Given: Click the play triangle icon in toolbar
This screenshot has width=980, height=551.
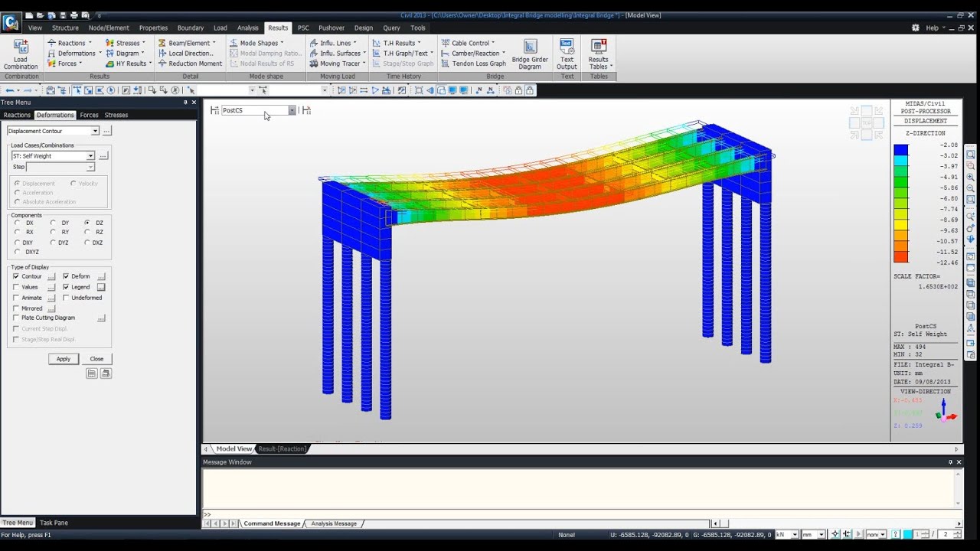Looking at the screenshot, I should click(x=375, y=90).
